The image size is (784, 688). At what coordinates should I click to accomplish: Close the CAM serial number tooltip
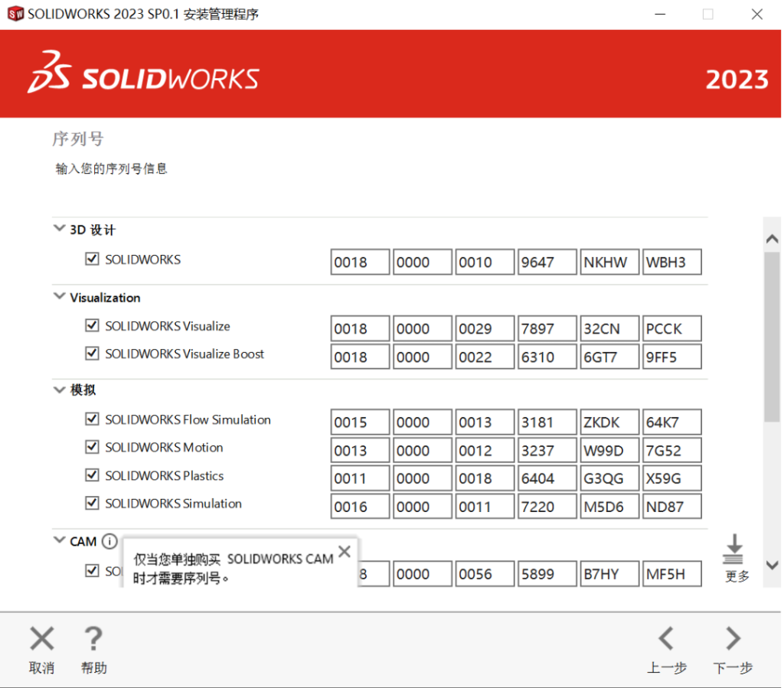[x=344, y=551]
